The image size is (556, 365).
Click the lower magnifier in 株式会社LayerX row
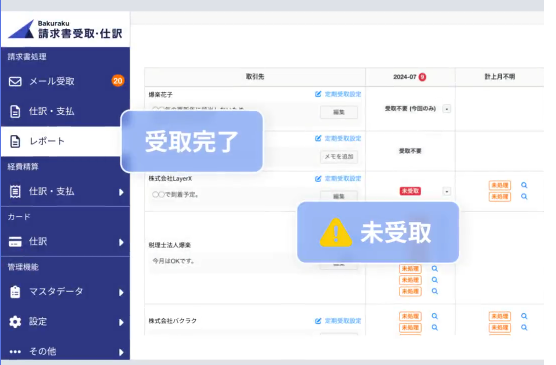click(x=524, y=197)
